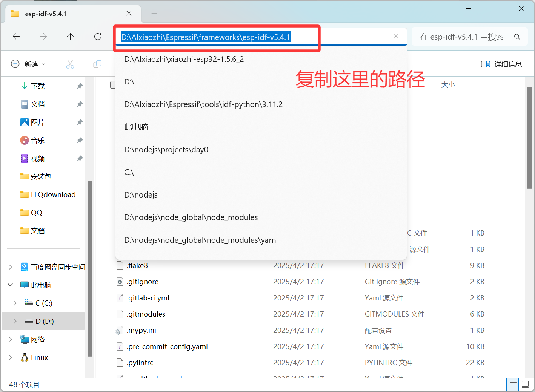The image size is (535, 392).
Task: Go back using the back arrow
Action: 16,37
